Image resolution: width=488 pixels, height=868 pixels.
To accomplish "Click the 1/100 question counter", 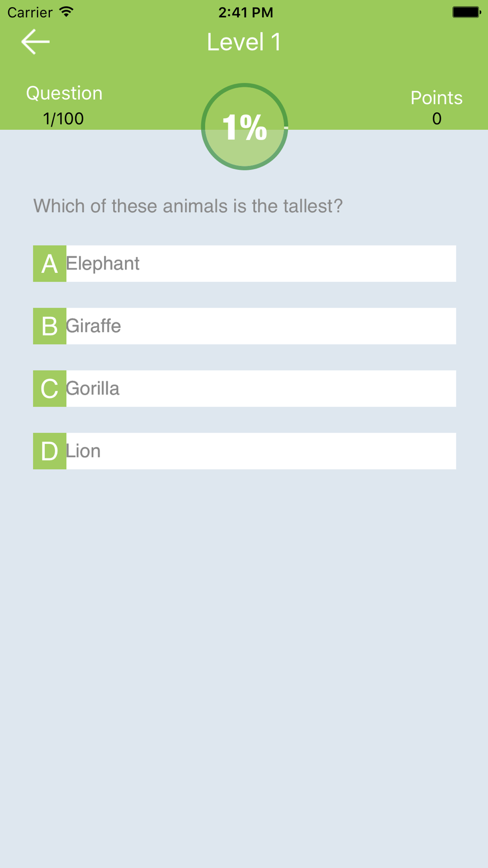I will (63, 119).
